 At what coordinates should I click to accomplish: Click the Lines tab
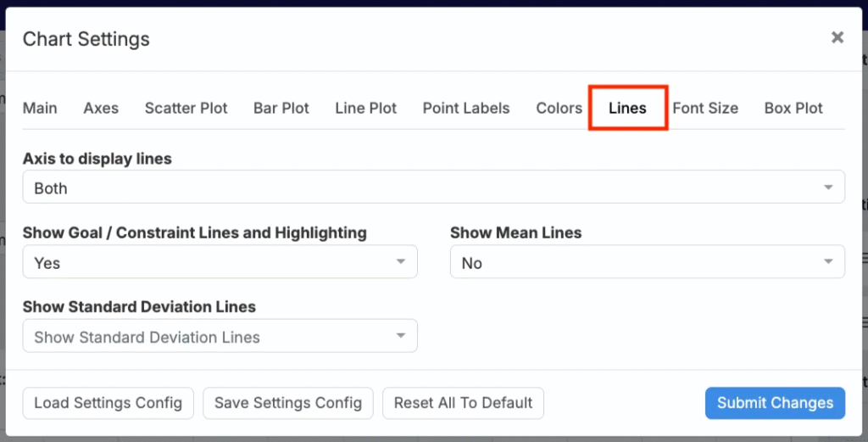click(x=627, y=108)
